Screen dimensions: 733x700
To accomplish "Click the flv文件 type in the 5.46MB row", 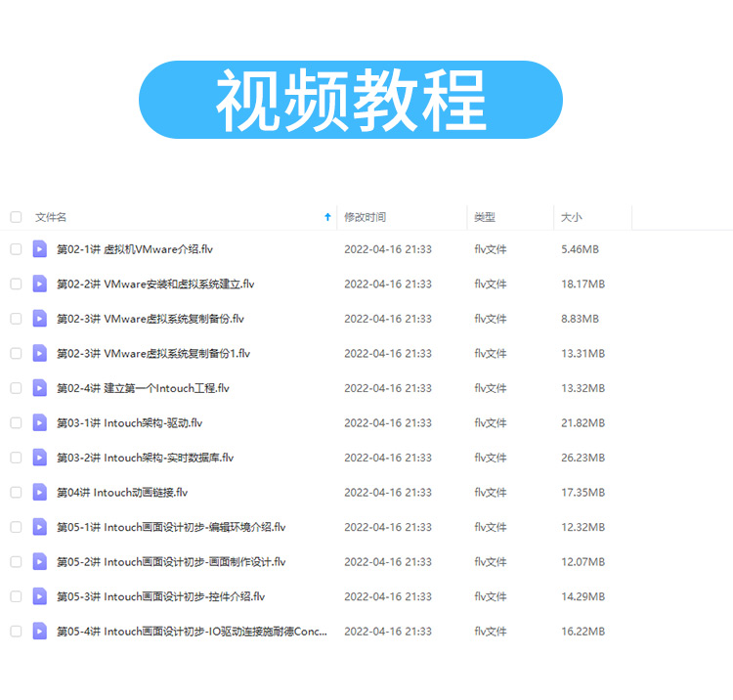I will pos(491,249).
